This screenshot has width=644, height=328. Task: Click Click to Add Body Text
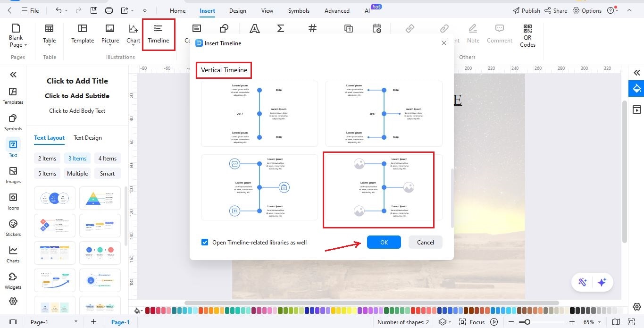click(77, 111)
